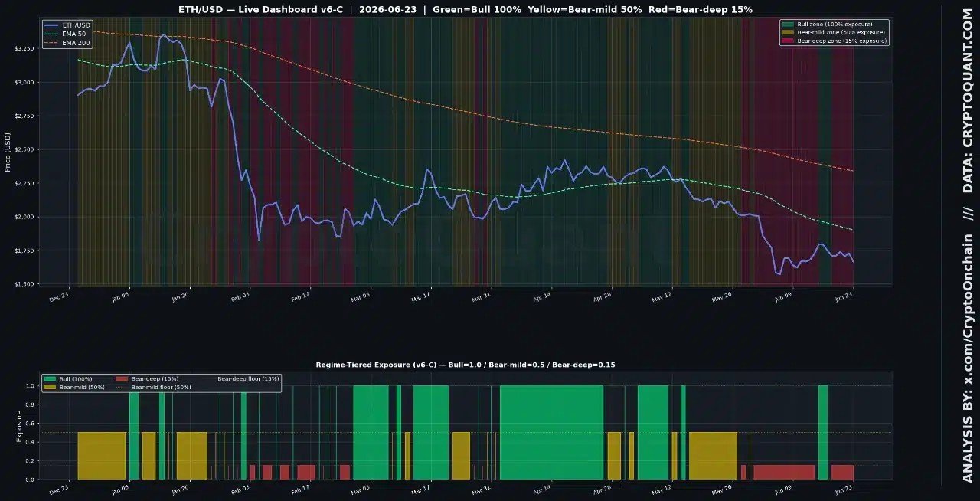Click the $3,000 price axis tick
980x501 pixels.
click(24, 82)
